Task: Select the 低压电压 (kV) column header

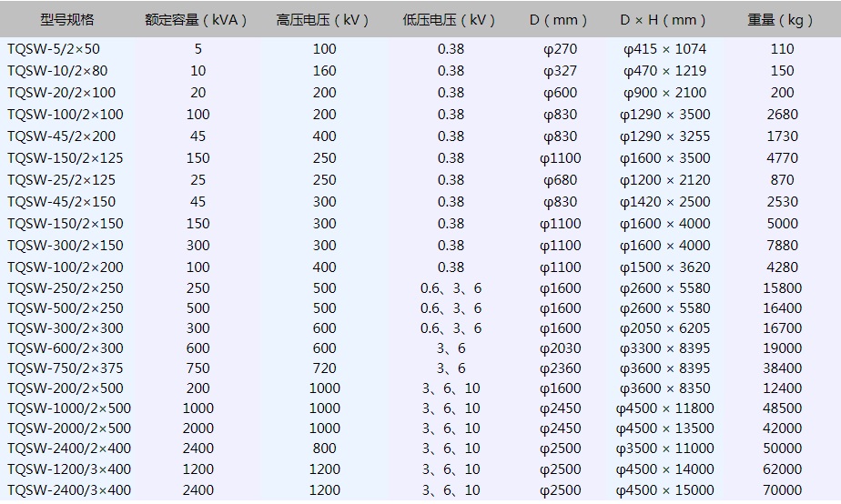Action: (449, 20)
